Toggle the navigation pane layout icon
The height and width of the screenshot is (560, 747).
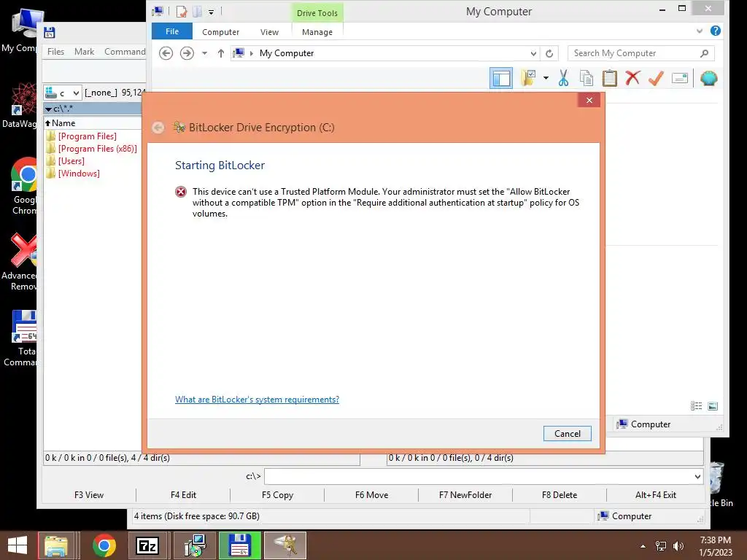500,78
